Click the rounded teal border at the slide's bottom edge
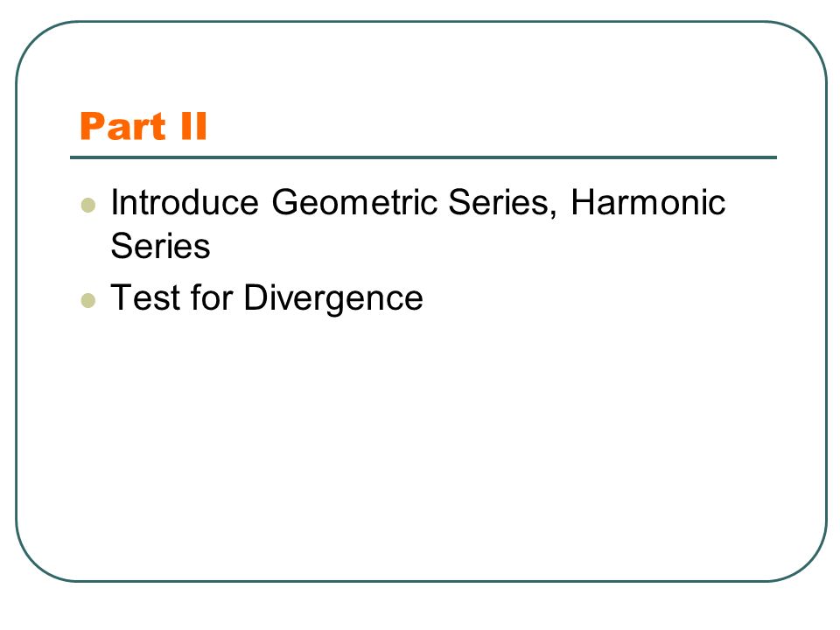Image resolution: width=840 pixels, height=630 pixels. [x=421, y=581]
